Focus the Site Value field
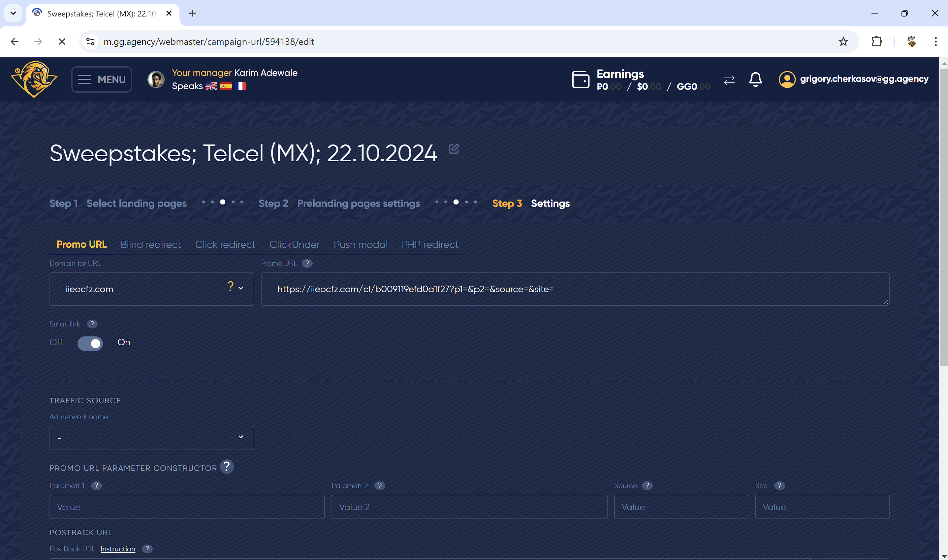Viewport: 948px width, 560px height. (x=822, y=507)
